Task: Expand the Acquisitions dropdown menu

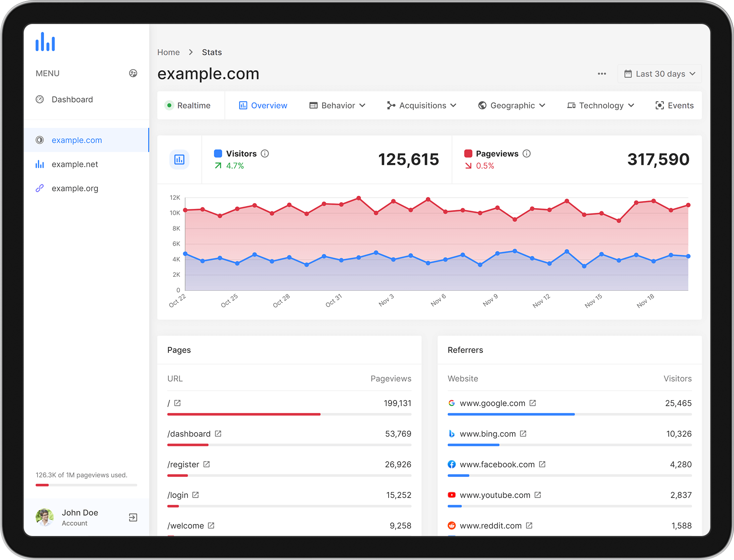Action: point(421,105)
